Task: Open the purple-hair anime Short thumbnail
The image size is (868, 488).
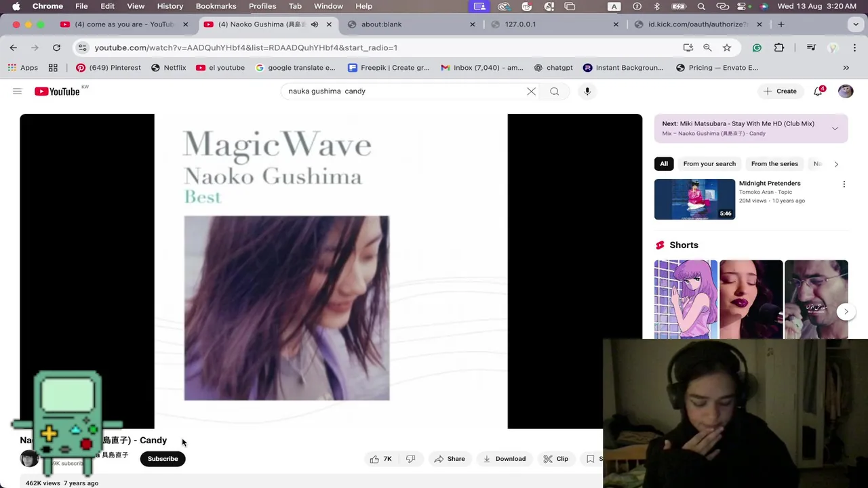Action: [686, 300]
